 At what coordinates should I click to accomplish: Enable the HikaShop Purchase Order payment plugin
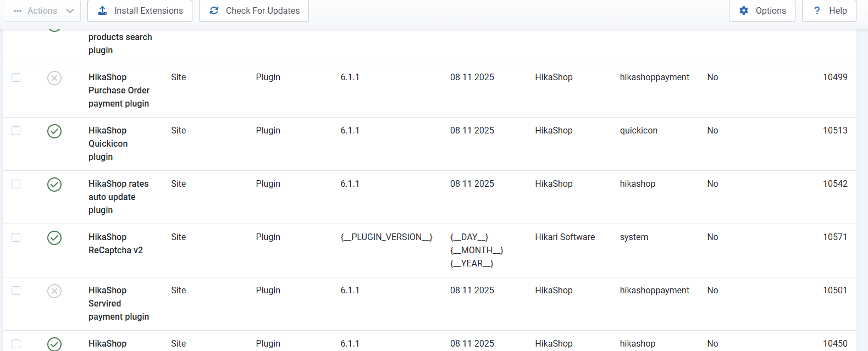pos(54,78)
